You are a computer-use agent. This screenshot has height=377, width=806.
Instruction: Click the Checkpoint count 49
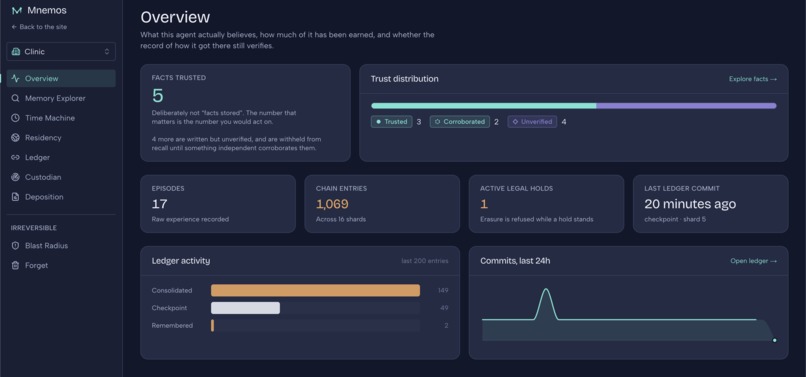coord(444,308)
